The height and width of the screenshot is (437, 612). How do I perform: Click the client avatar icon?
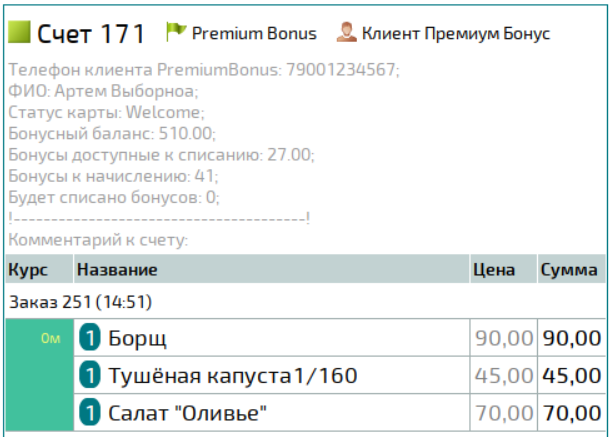pyautogui.click(x=345, y=32)
